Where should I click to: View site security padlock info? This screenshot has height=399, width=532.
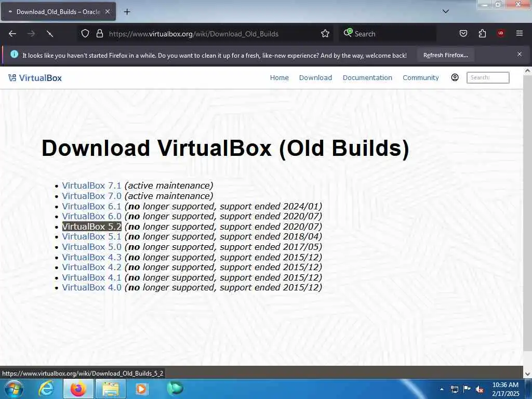tap(99, 34)
